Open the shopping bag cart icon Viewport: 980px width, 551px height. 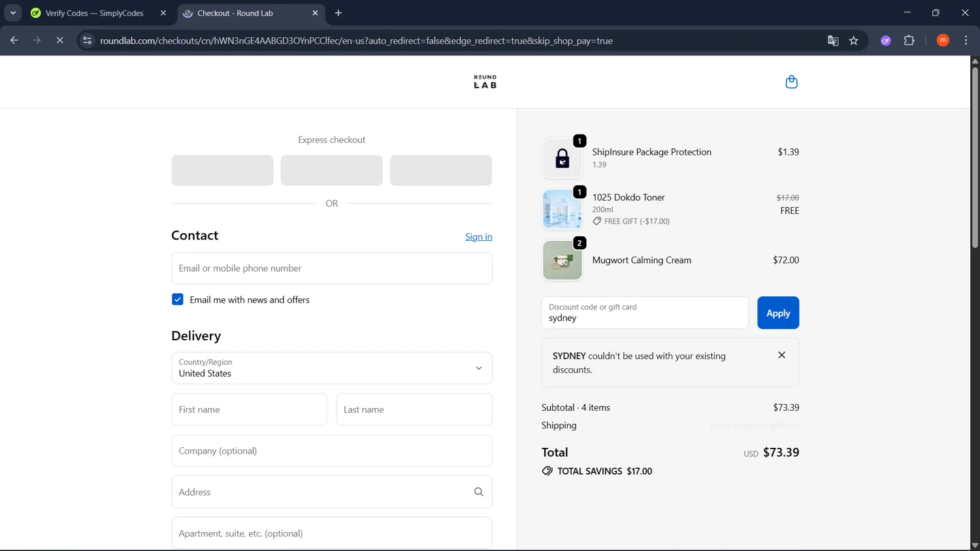(x=791, y=82)
